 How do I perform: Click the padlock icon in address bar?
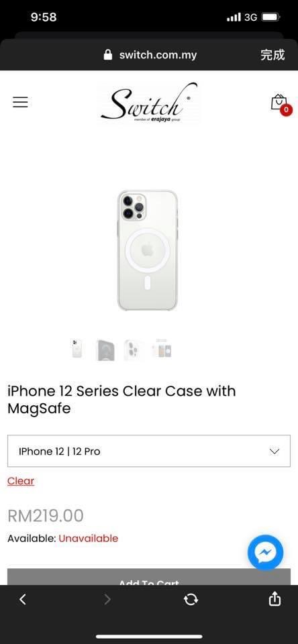108,54
